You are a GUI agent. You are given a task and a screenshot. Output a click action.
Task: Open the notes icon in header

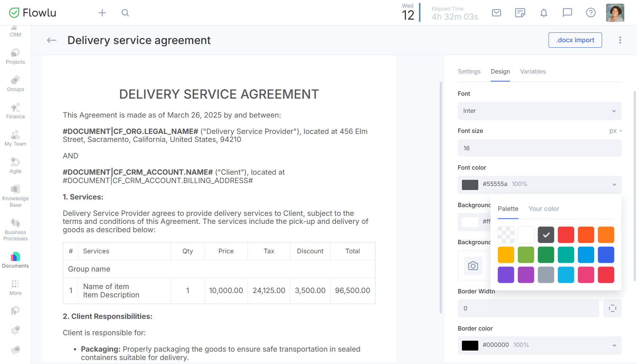[x=520, y=13]
